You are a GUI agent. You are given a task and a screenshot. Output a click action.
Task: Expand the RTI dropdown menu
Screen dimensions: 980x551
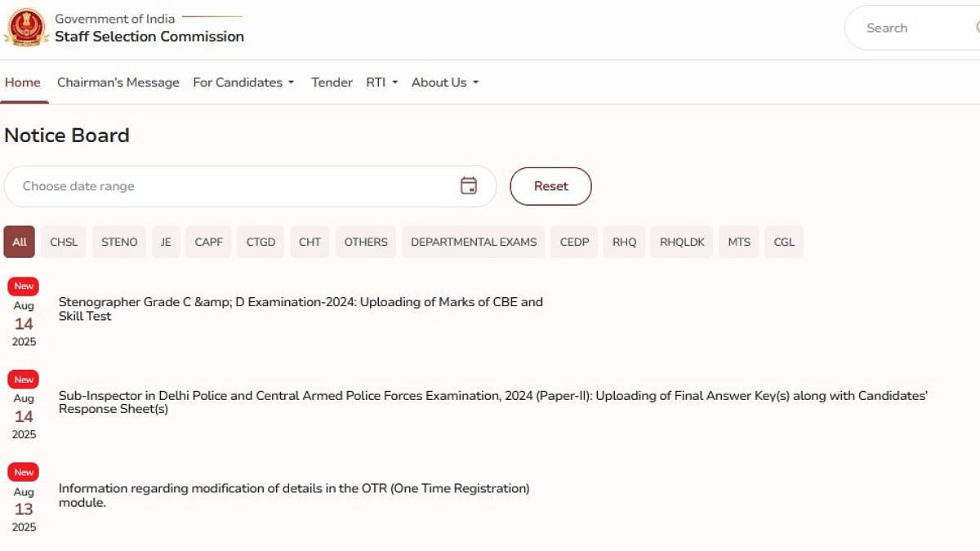[381, 82]
